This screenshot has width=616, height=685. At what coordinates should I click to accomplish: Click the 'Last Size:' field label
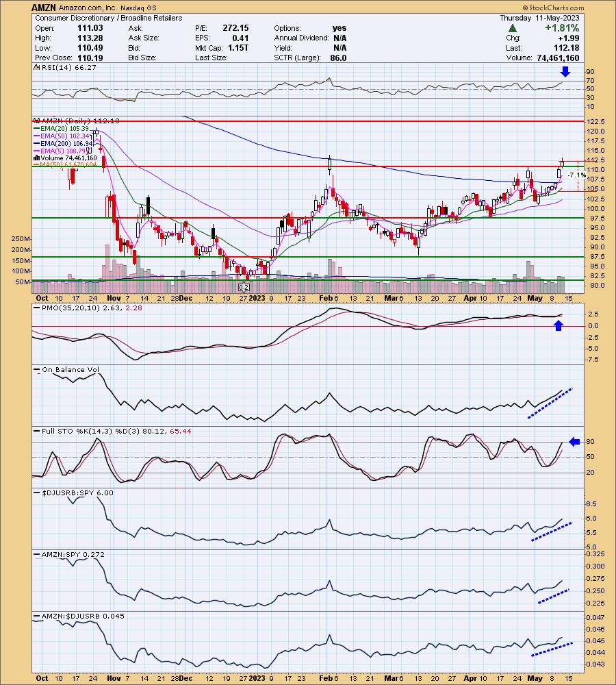coord(211,58)
